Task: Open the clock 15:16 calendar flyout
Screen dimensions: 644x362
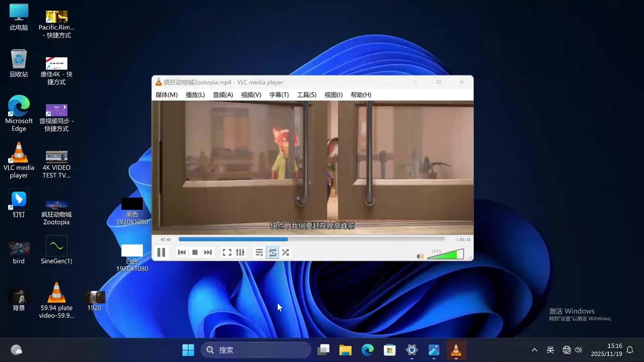Action: (607, 350)
